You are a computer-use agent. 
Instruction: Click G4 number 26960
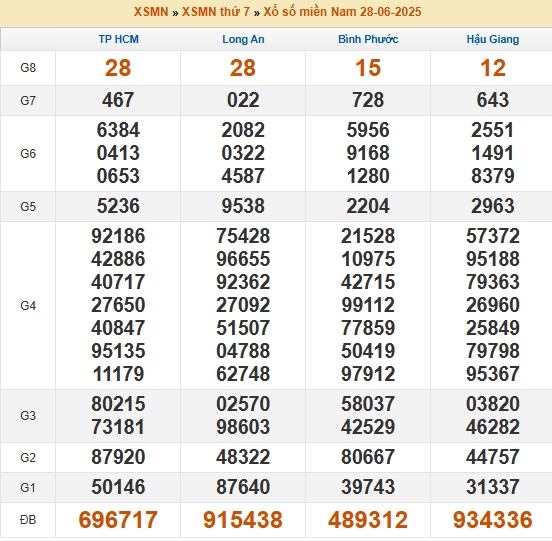[x=493, y=305]
